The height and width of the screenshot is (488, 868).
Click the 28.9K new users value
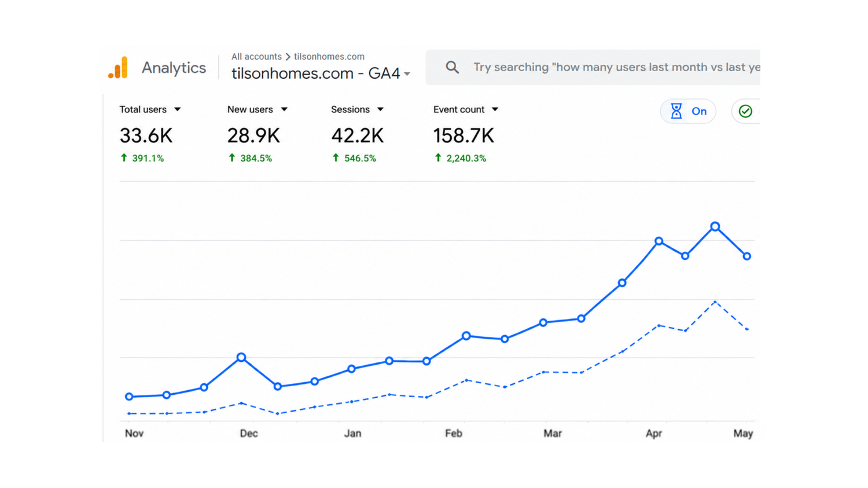[x=253, y=136]
